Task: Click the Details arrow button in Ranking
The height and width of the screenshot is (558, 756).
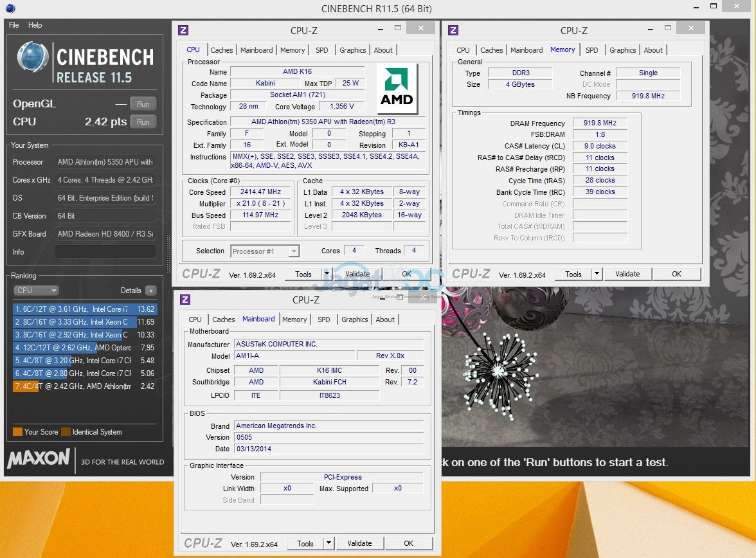Action: (x=150, y=291)
